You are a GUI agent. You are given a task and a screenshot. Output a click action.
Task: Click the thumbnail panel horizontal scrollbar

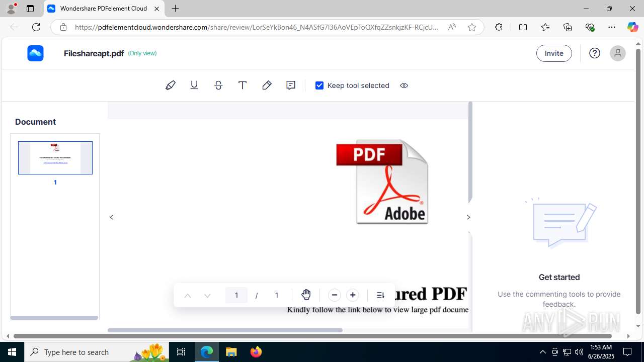[x=54, y=318]
